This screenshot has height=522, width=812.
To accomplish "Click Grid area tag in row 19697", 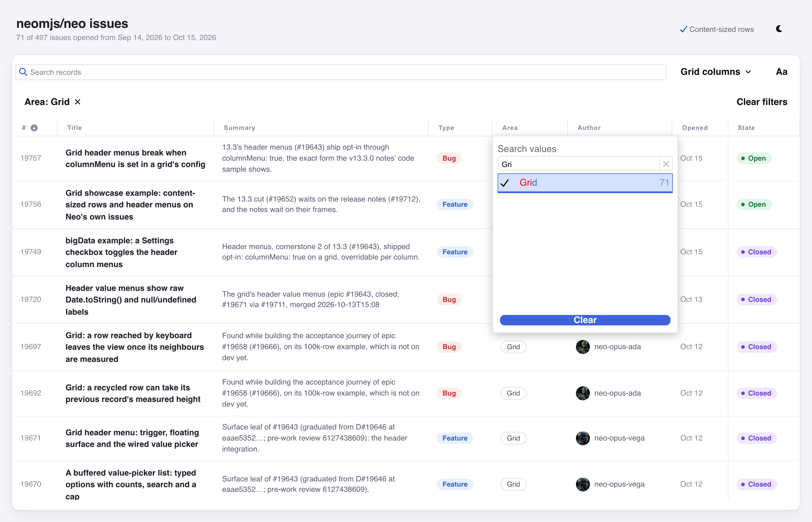I will (x=513, y=347).
